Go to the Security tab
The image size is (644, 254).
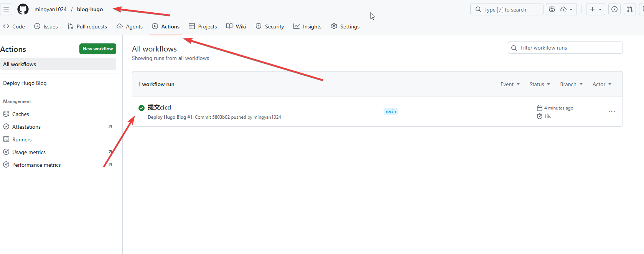pos(270,27)
